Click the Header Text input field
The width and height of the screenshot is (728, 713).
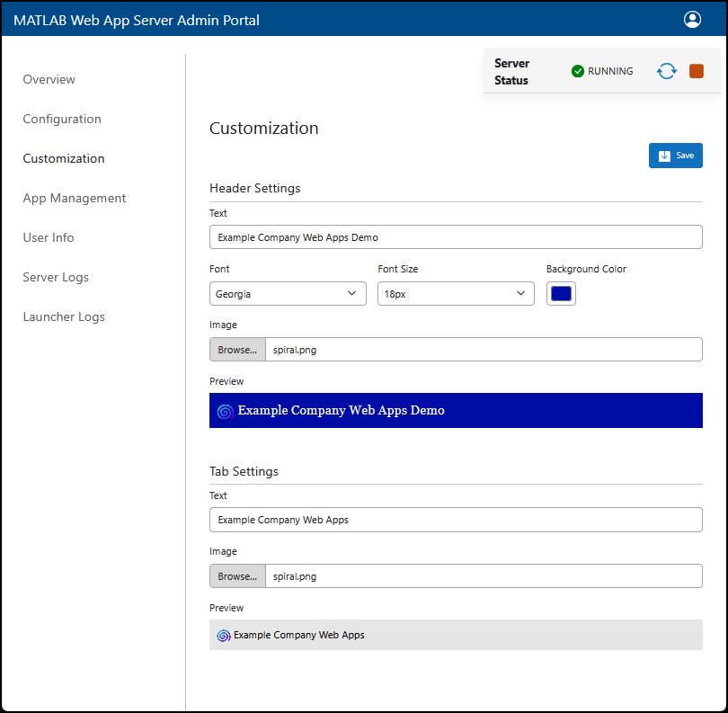456,236
